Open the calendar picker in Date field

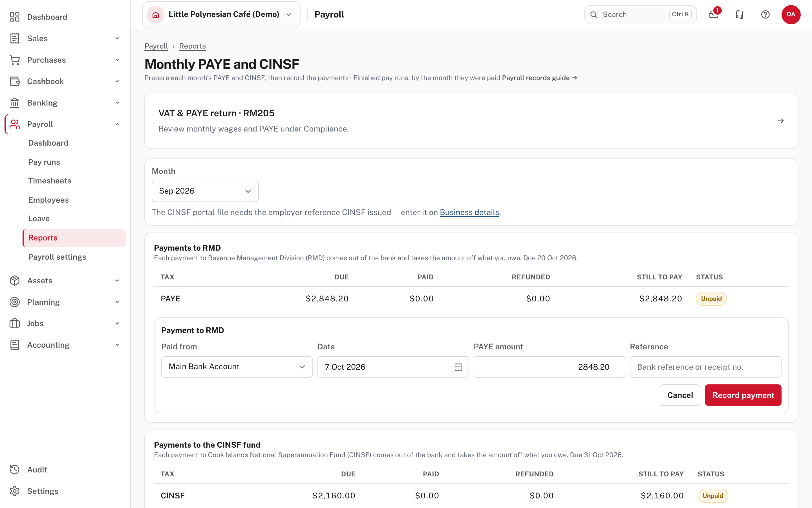coord(458,367)
